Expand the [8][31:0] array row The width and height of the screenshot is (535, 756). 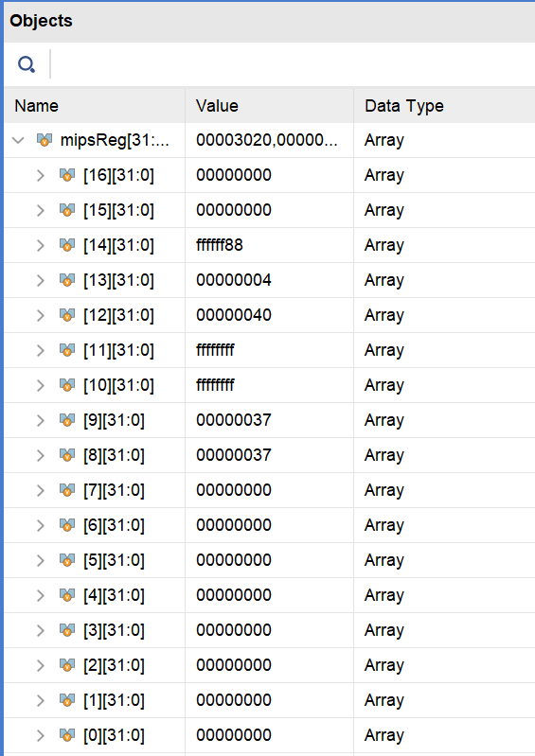pyautogui.click(x=41, y=456)
